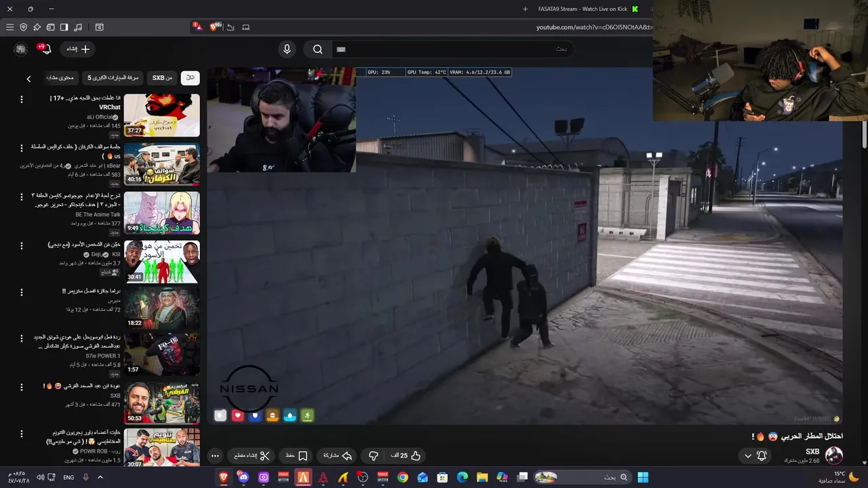Open more actions ellipsis under the video

click(x=215, y=456)
